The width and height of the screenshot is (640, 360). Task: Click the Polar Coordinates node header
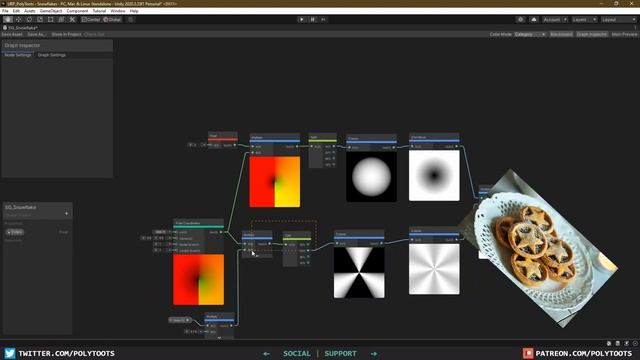(x=198, y=223)
